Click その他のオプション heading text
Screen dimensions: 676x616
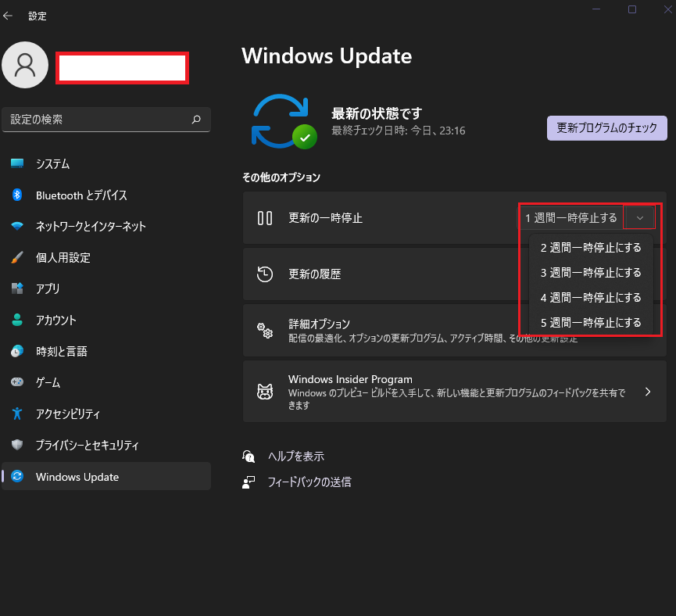[x=281, y=177]
